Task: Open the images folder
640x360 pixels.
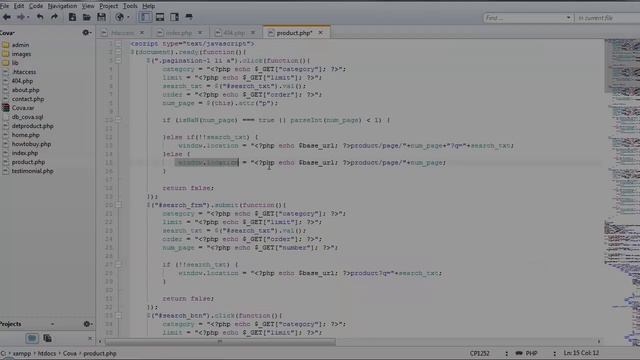Action: 21,54
